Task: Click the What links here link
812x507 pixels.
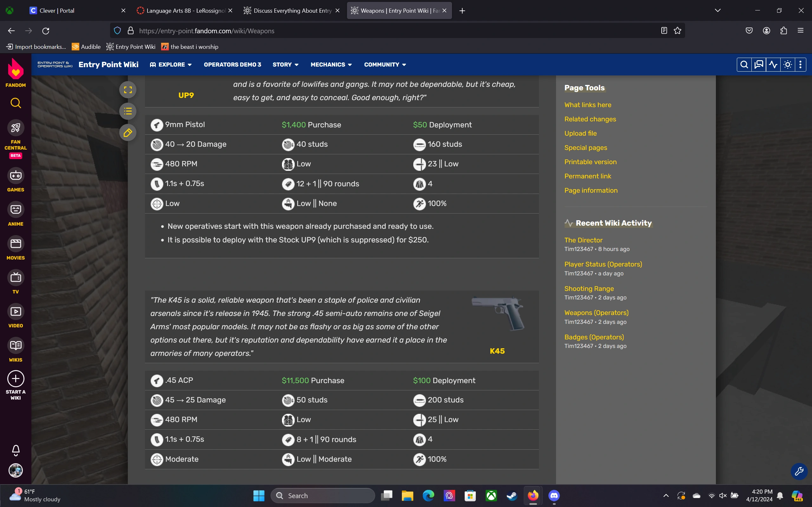Action: point(587,105)
